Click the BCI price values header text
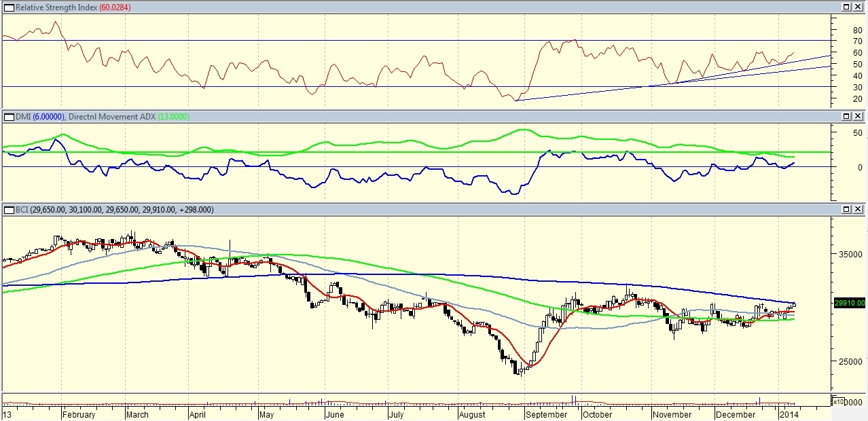Screen dimensions: 868x421 point(114,210)
